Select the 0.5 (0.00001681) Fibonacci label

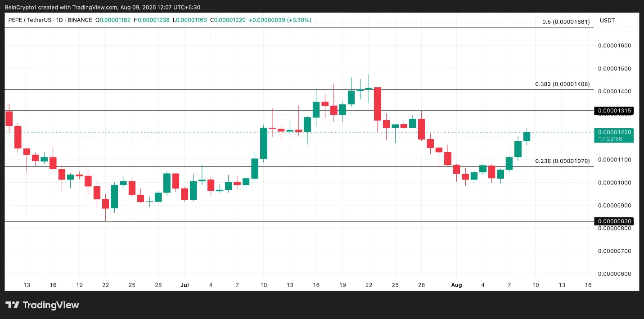click(x=566, y=22)
